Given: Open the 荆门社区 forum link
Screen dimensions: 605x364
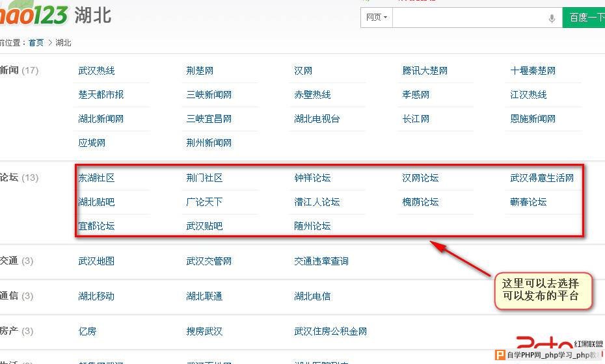Looking at the screenshot, I should [204, 177].
